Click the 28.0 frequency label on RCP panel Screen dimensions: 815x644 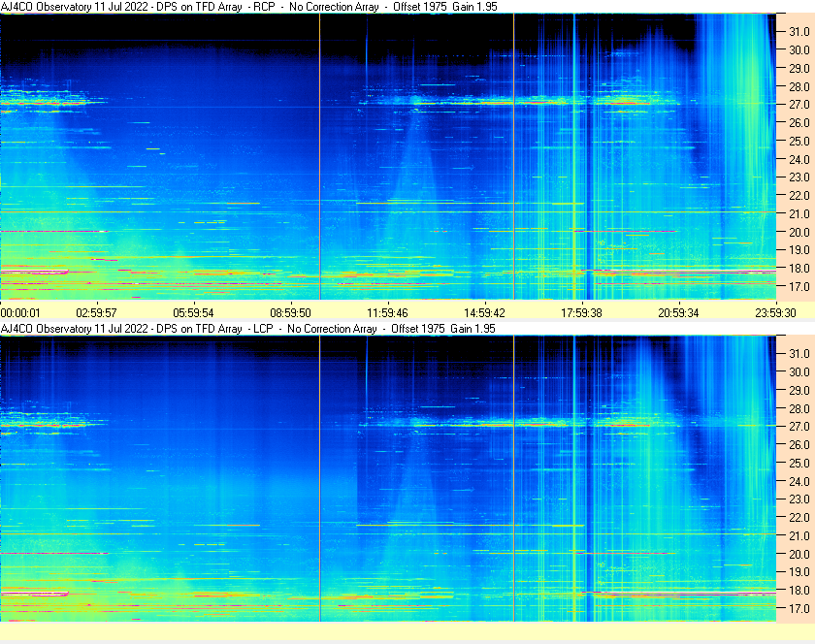pyautogui.click(x=799, y=86)
